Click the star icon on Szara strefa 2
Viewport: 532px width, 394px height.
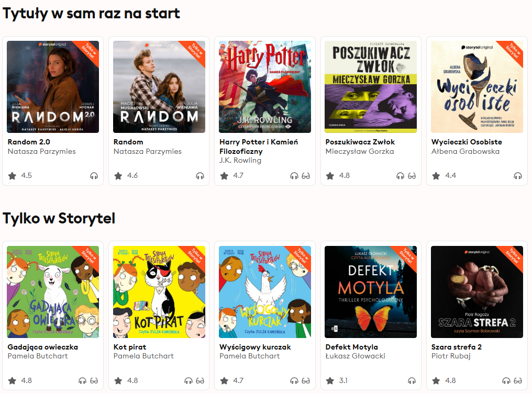point(436,381)
